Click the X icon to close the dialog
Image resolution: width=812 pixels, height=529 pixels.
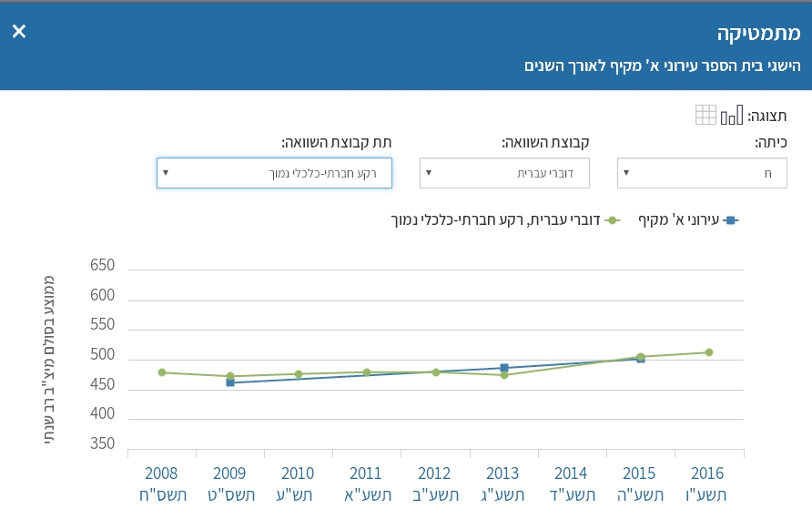(x=17, y=31)
